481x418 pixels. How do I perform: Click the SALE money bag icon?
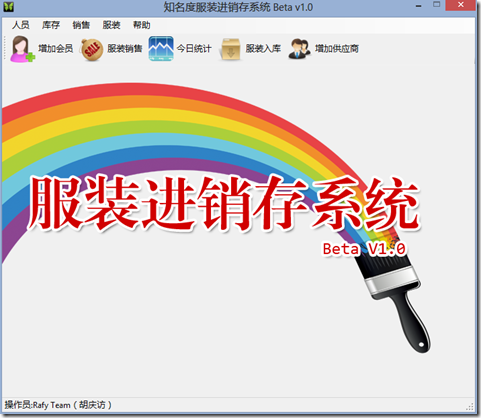pyautogui.click(x=92, y=49)
